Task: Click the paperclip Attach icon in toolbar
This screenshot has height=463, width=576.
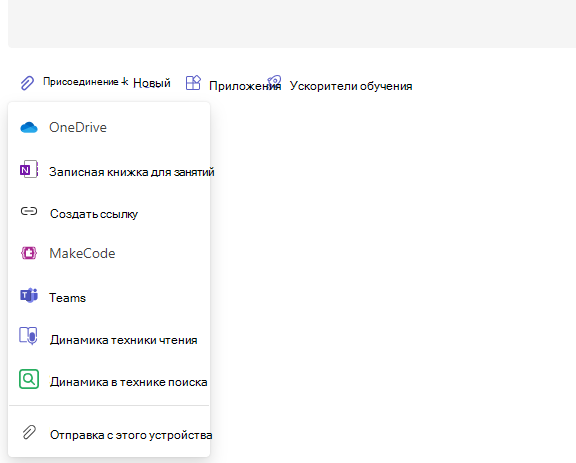Action: (x=27, y=83)
